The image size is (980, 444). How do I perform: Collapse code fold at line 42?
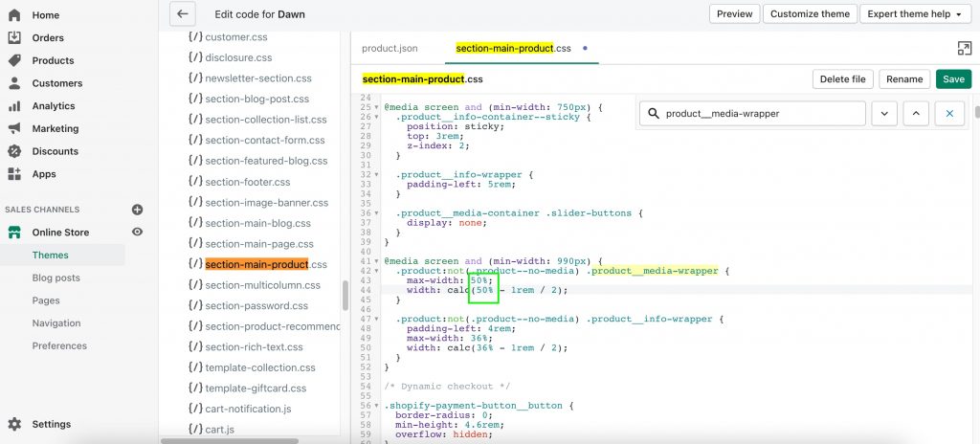click(376, 271)
